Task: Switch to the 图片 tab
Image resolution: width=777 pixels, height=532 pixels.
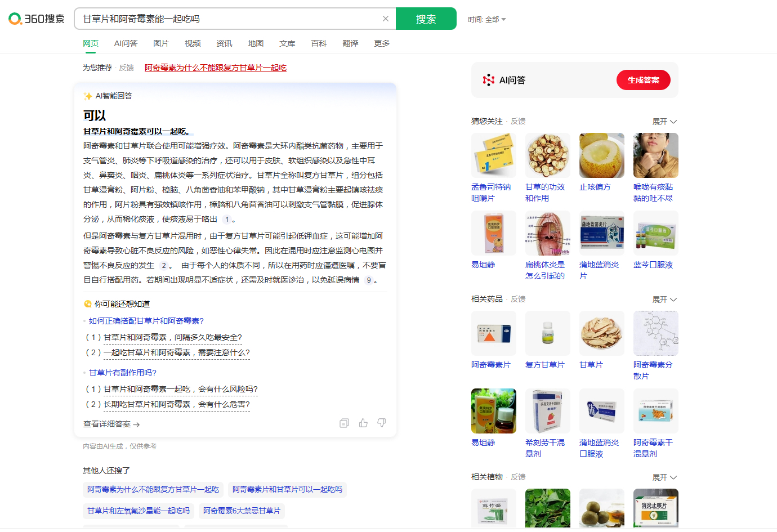Action: [161, 43]
